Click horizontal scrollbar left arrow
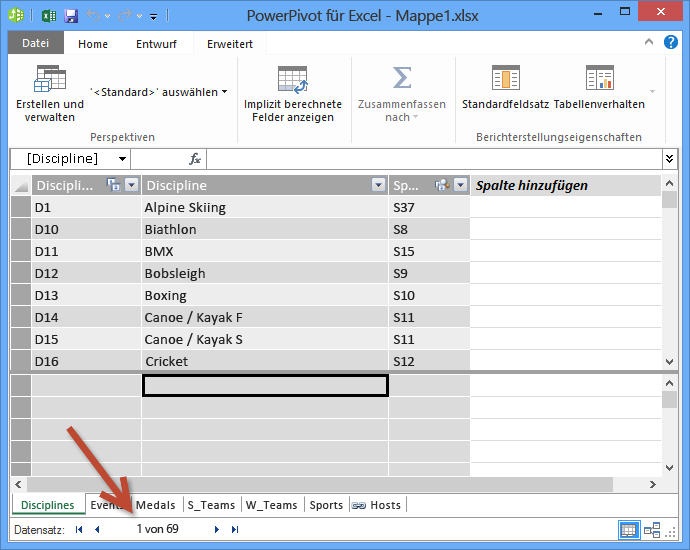 18,484
